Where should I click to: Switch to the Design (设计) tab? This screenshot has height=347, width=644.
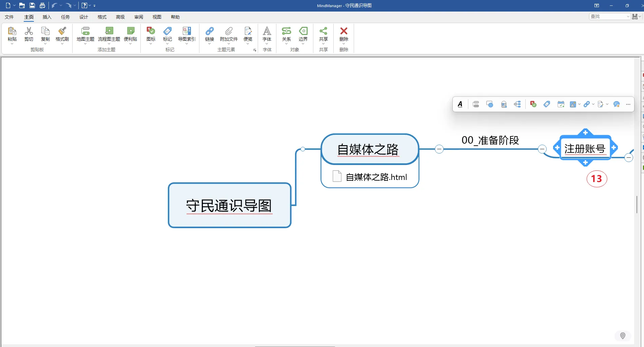[84, 17]
